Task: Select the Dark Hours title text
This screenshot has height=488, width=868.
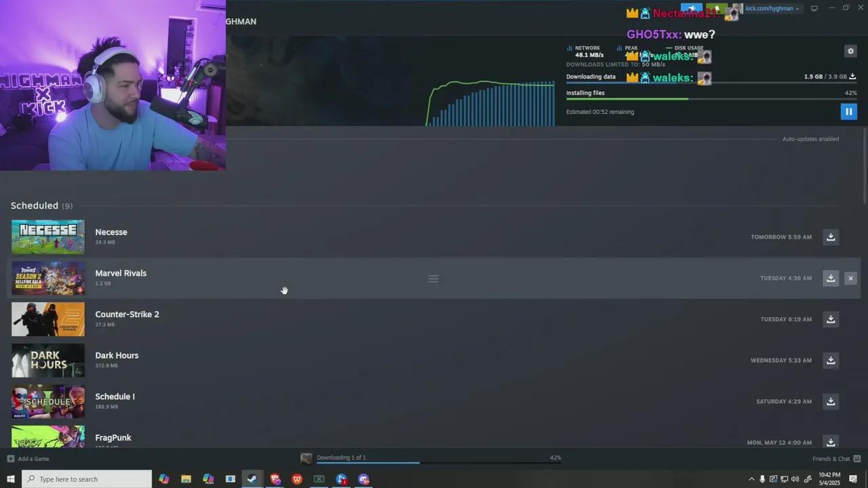Action: click(x=117, y=355)
